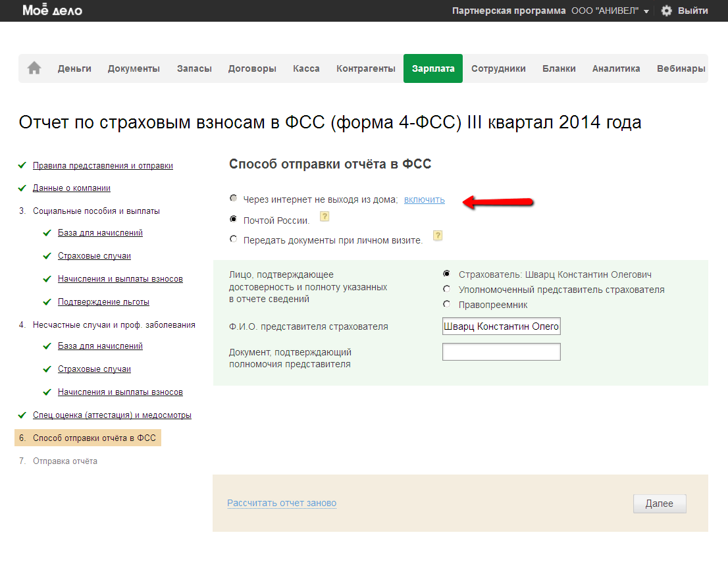This screenshot has height=568, width=728.
Task: Focus the document confirming authority field
Action: (501, 352)
